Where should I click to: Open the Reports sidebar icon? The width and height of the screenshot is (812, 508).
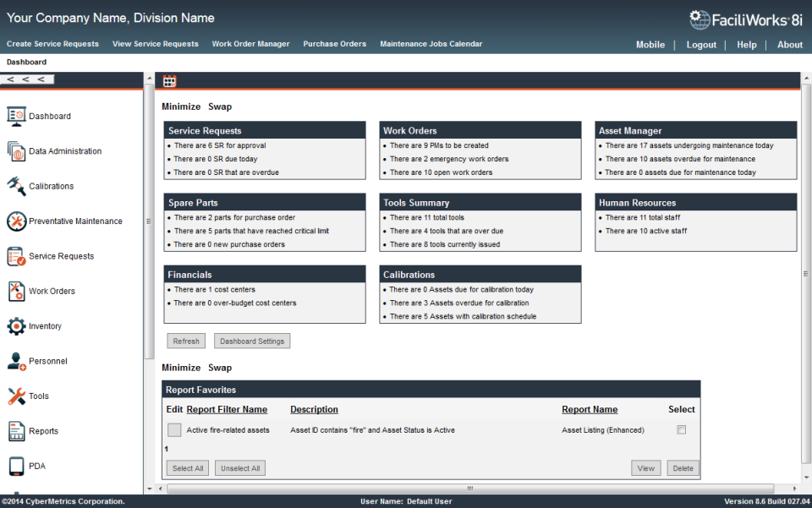(16, 431)
